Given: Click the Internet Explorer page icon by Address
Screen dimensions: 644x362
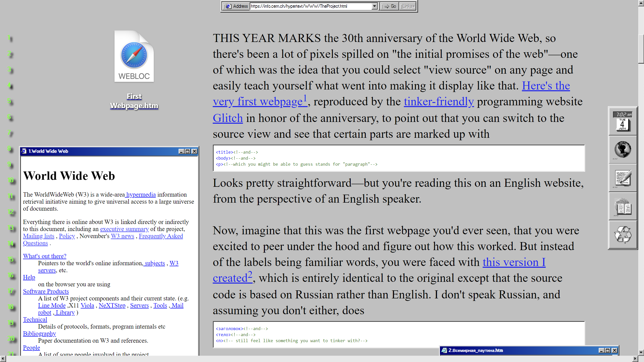Looking at the screenshot, I should [228, 6].
